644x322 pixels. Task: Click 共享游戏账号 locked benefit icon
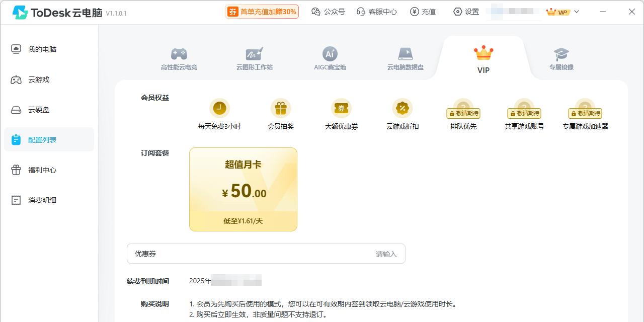point(524,109)
